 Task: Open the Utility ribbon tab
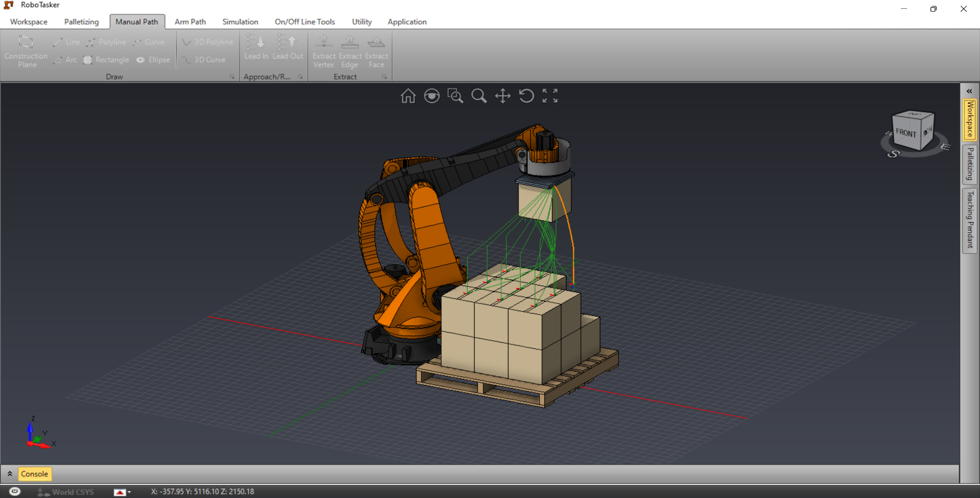click(361, 21)
